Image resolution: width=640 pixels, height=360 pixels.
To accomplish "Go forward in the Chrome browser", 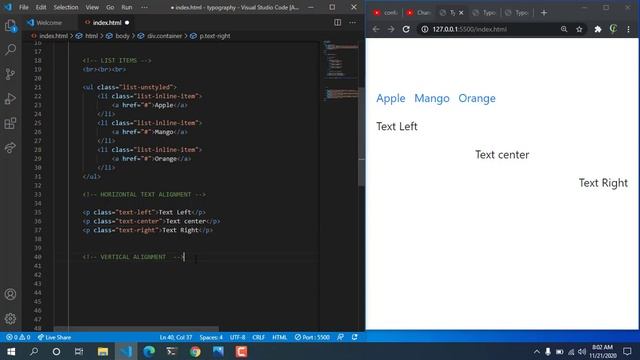I will click(x=391, y=29).
